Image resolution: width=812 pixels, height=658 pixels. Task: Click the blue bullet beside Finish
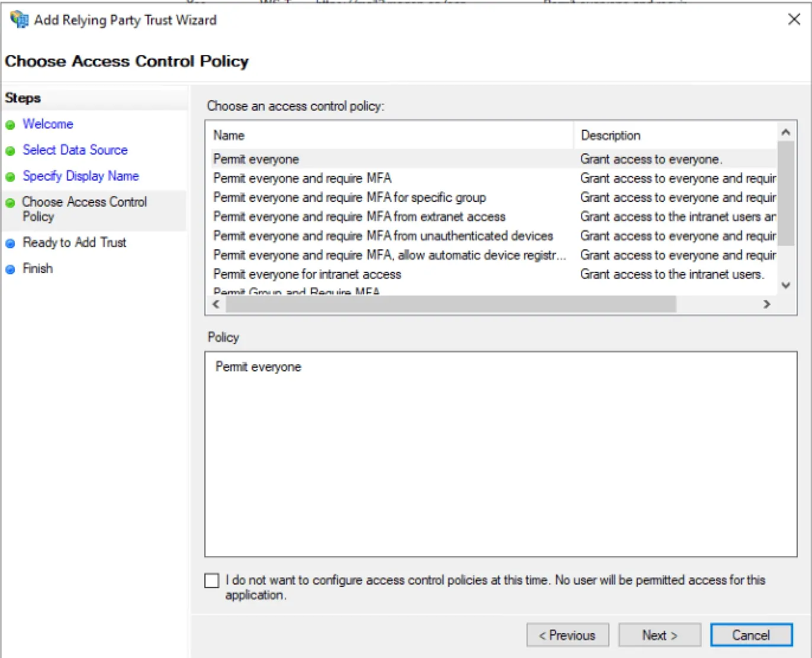[10, 269]
